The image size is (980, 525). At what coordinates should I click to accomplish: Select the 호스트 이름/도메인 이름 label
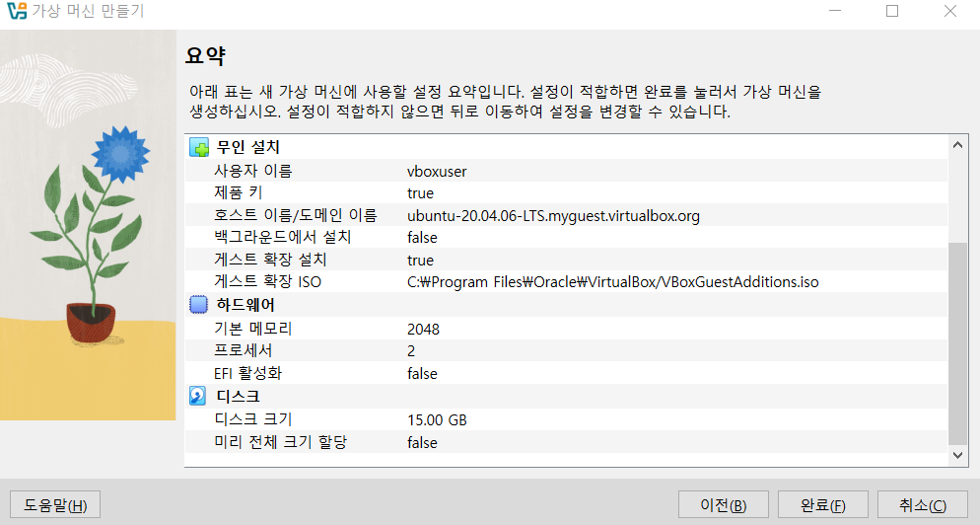tap(296, 215)
